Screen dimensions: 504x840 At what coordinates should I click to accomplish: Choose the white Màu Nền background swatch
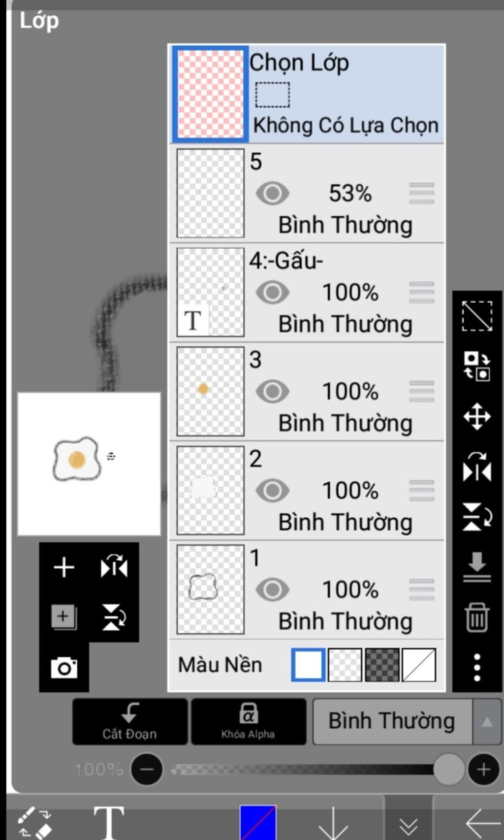[x=308, y=665]
